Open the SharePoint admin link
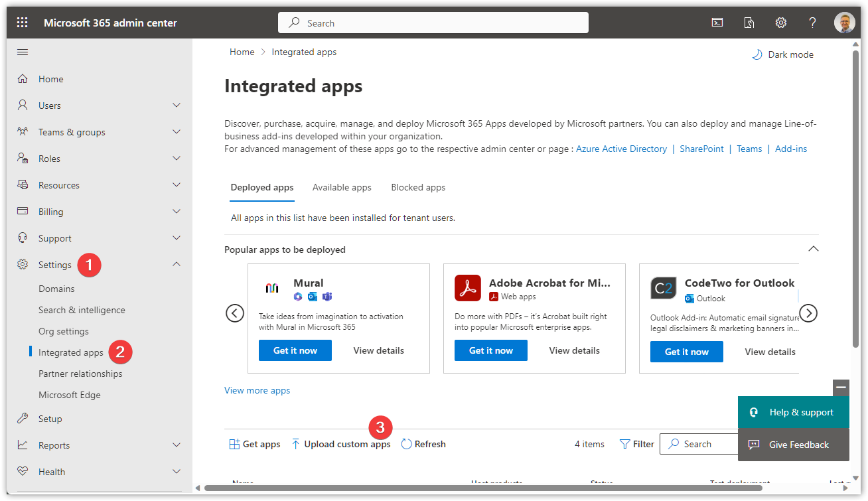Viewport: 868px width, 501px height. pyautogui.click(x=701, y=149)
